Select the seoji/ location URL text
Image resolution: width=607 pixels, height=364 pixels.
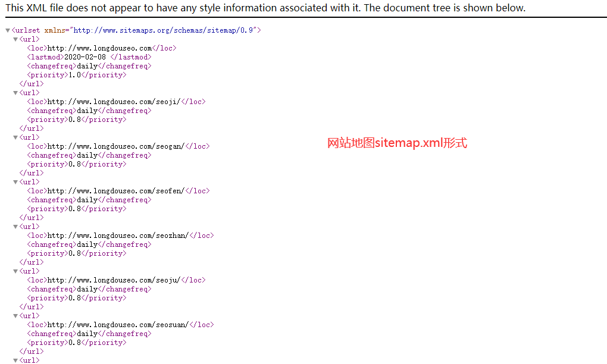114,102
